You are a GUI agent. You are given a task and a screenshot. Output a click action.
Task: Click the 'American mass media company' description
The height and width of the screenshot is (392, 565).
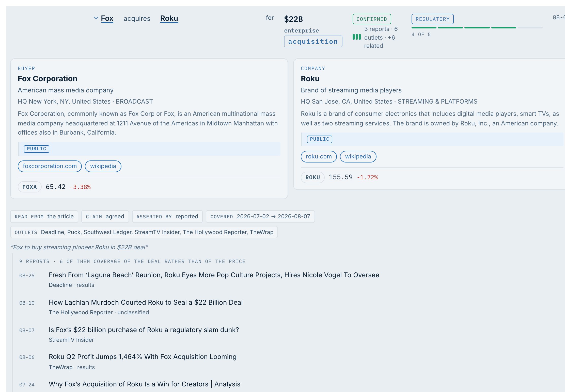pos(66,90)
